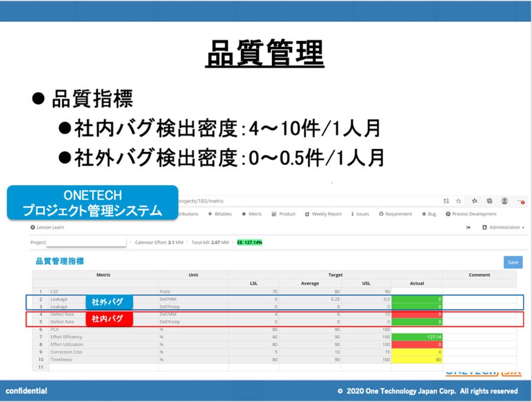This screenshot has width=532, height=402.
Task: Click the Average sub-header
Action: [x=310, y=283]
